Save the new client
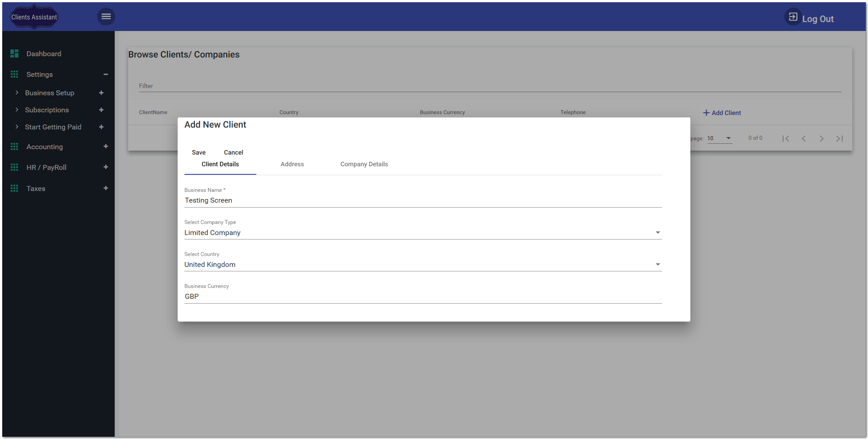Screen dimensions: 868x439 click(198, 152)
